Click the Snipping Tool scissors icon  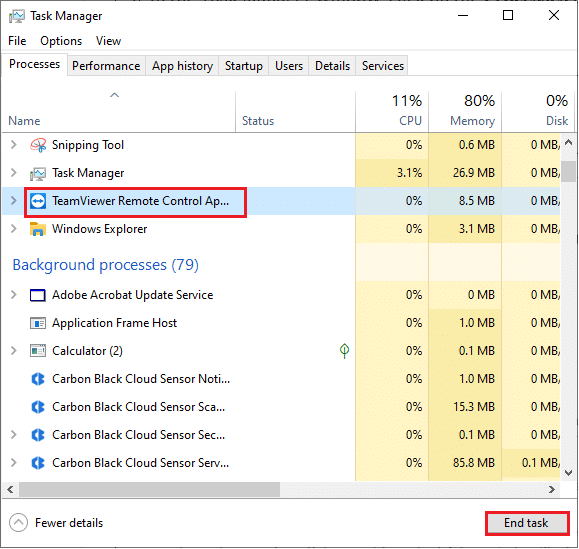pyautogui.click(x=38, y=145)
